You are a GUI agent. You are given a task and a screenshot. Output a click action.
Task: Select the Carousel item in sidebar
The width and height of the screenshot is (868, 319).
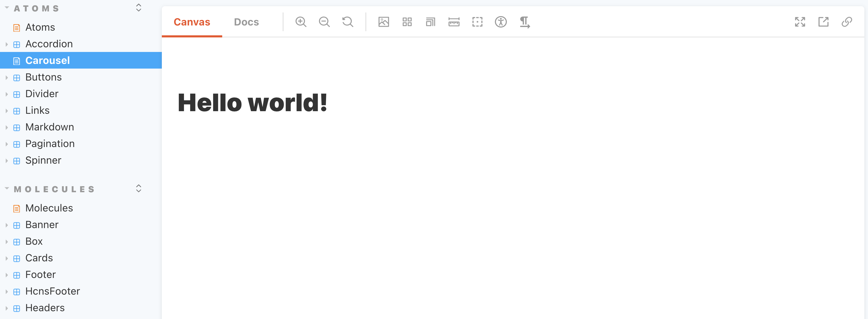[48, 61]
